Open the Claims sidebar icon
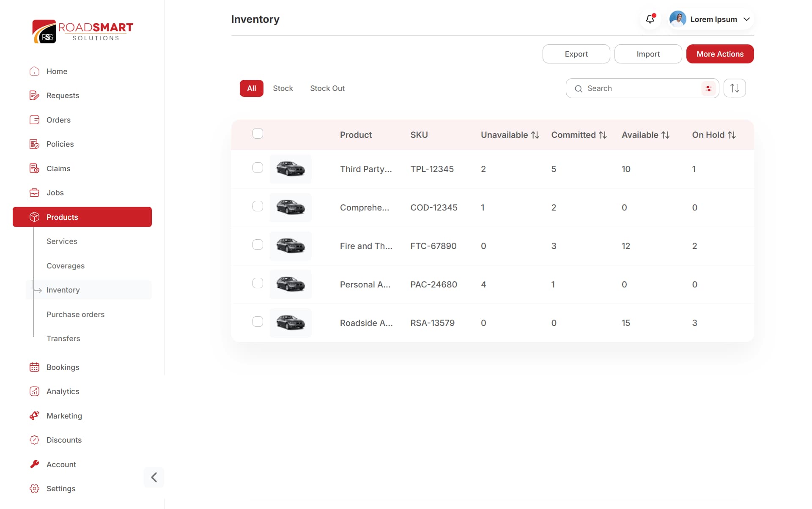Screen dimensions: 812x509 (x=34, y=168)
